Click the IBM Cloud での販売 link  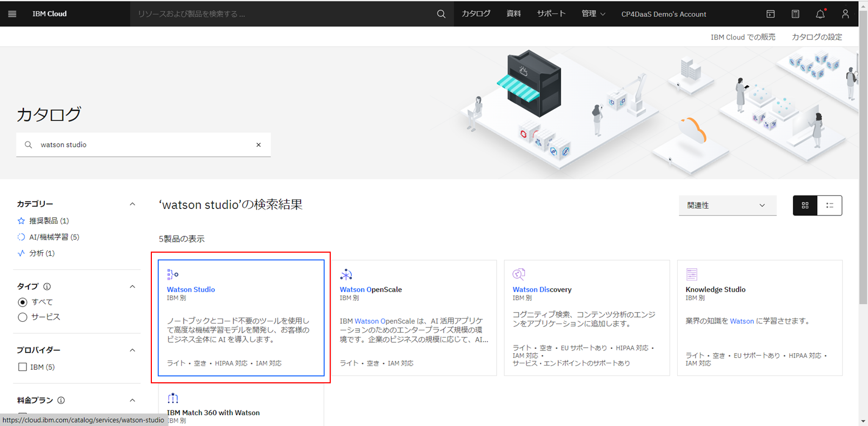tap(743, 37)
